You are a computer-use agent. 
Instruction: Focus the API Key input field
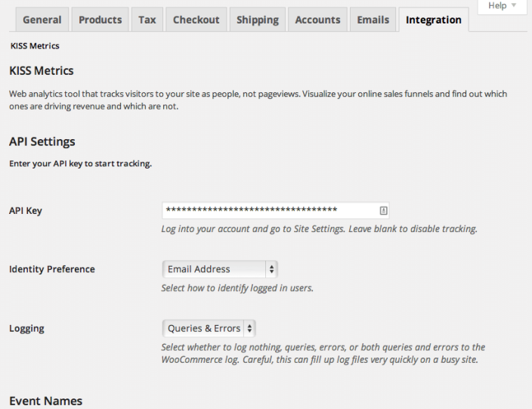(x=268, y=211)
